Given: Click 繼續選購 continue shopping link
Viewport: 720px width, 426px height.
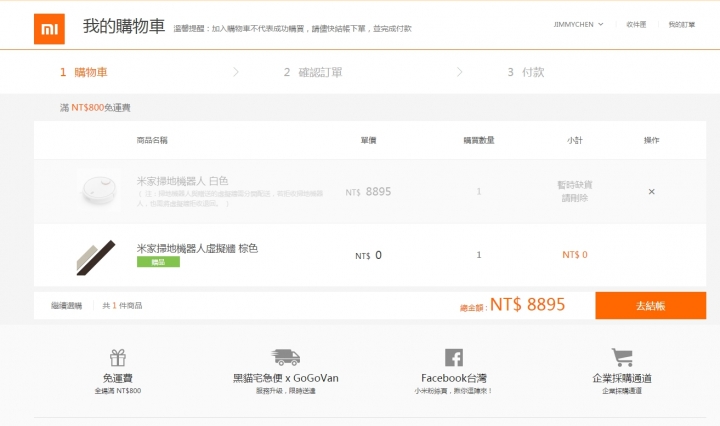Looking at the screenshot, I should click(67, 306).
